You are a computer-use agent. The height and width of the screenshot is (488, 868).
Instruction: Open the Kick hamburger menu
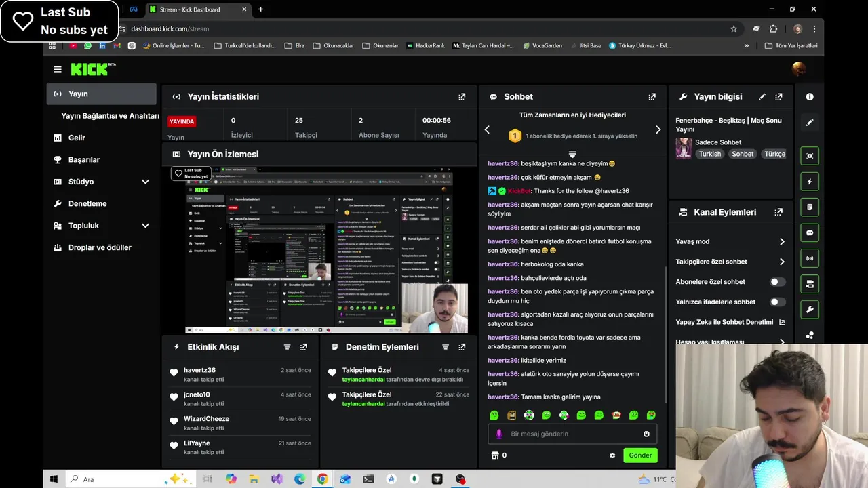(x=58, y=69)
